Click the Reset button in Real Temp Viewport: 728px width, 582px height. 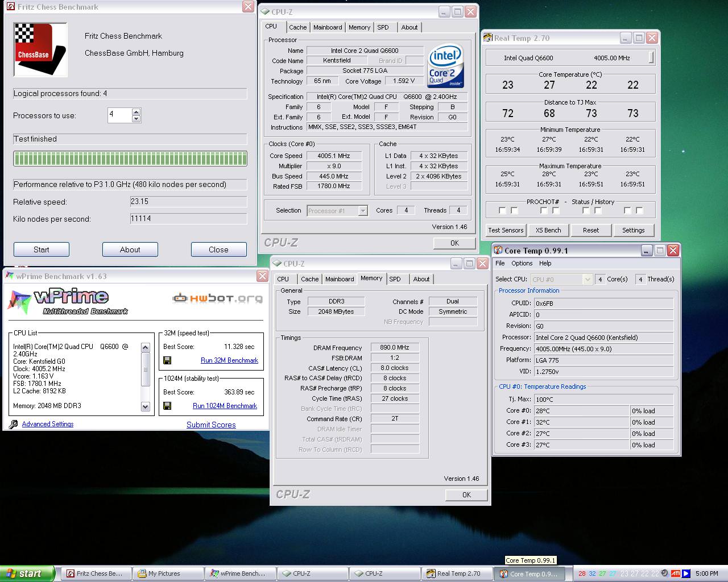(x=591, y=230)
